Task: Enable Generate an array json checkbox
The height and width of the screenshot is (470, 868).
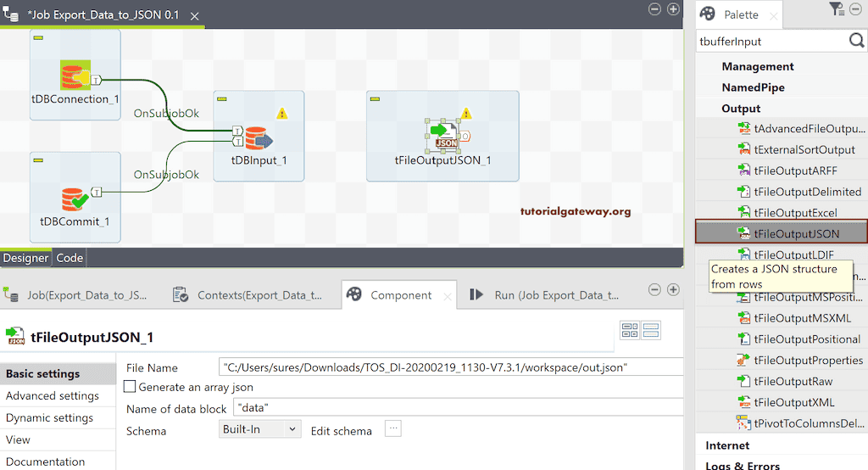Action: [130, 386]
